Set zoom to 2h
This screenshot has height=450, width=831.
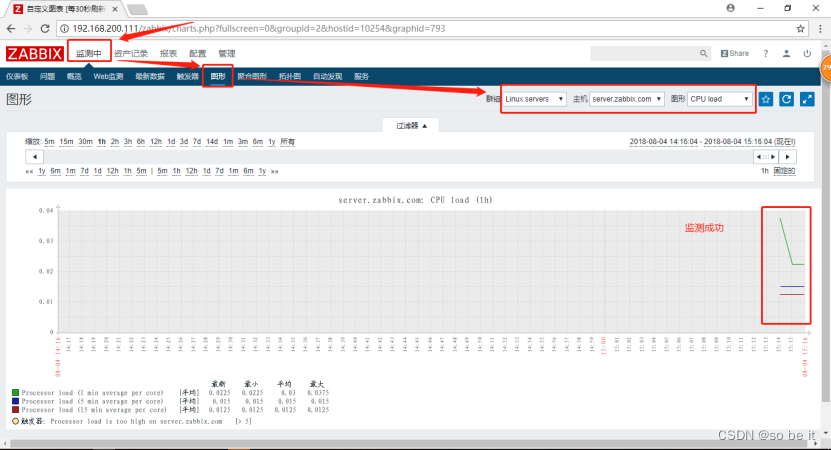click(115, 142)
